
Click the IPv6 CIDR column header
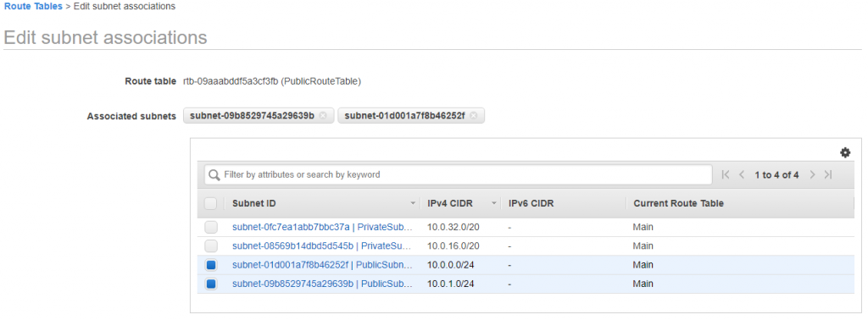[531, 203]
